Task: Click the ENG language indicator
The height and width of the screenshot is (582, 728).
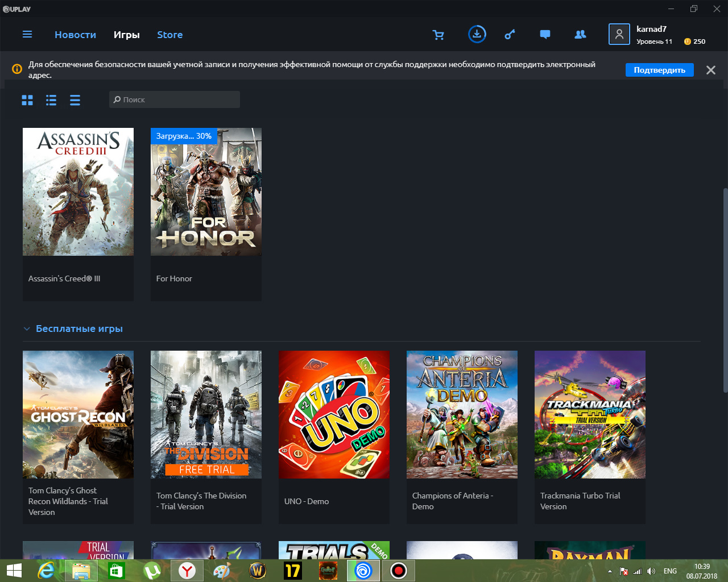Action: click(x=670, y=571)
